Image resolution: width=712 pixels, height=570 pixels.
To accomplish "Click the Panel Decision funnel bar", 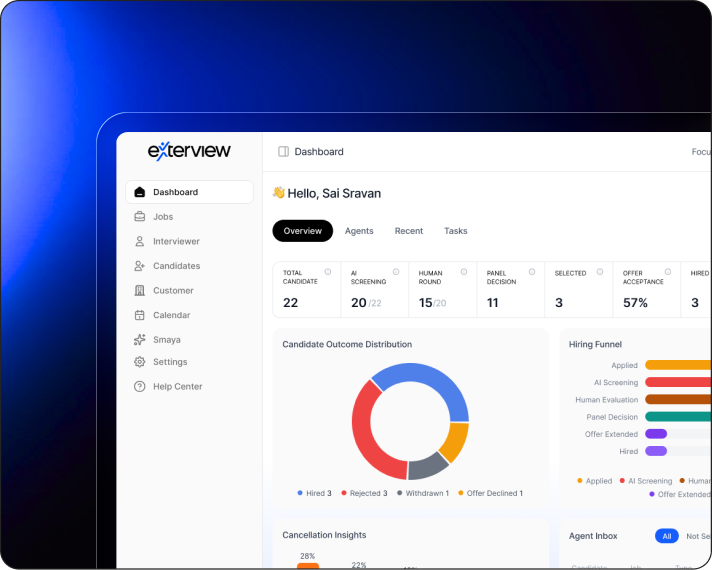I will tap(678, 416).
